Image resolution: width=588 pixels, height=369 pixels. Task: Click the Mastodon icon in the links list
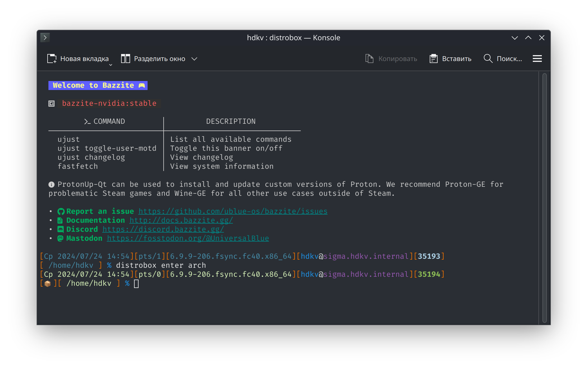[61, 238]
